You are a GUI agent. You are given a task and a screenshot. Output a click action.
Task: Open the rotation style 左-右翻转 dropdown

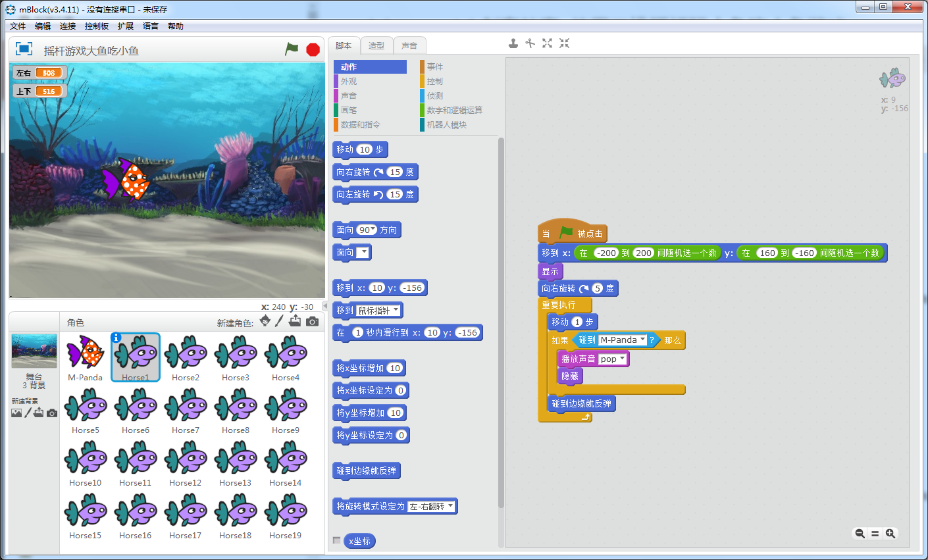click(x=451, y=506)
